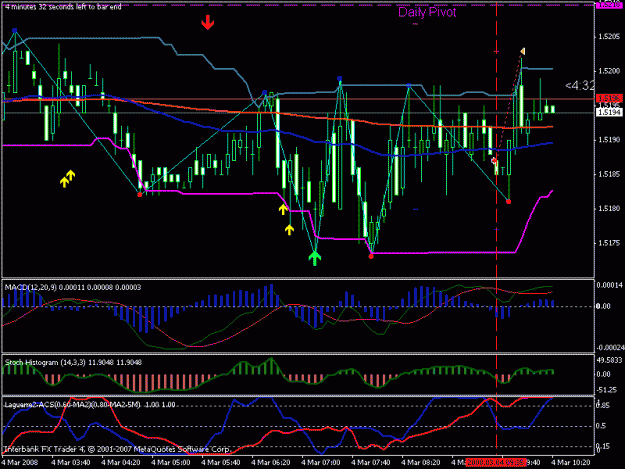Click the lowest yellow arrow near 06:20
This screenshot has width=625, height=469.
(289, 230)
